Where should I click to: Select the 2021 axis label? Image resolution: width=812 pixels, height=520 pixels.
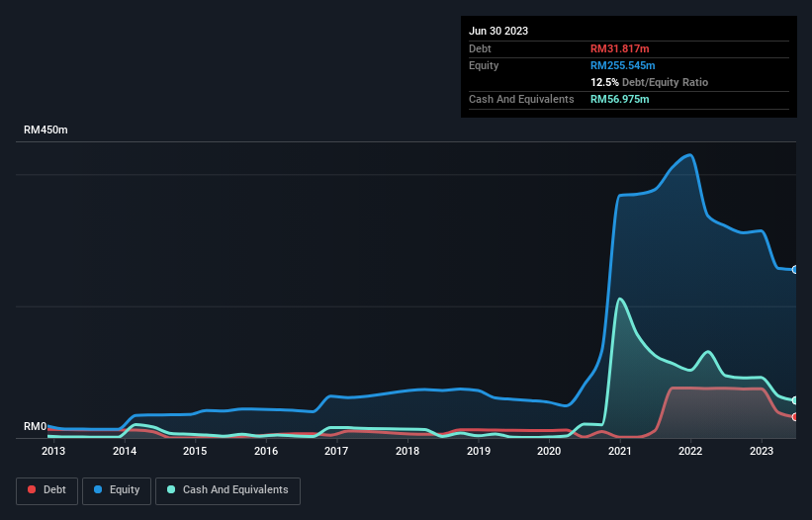[620, 451]
